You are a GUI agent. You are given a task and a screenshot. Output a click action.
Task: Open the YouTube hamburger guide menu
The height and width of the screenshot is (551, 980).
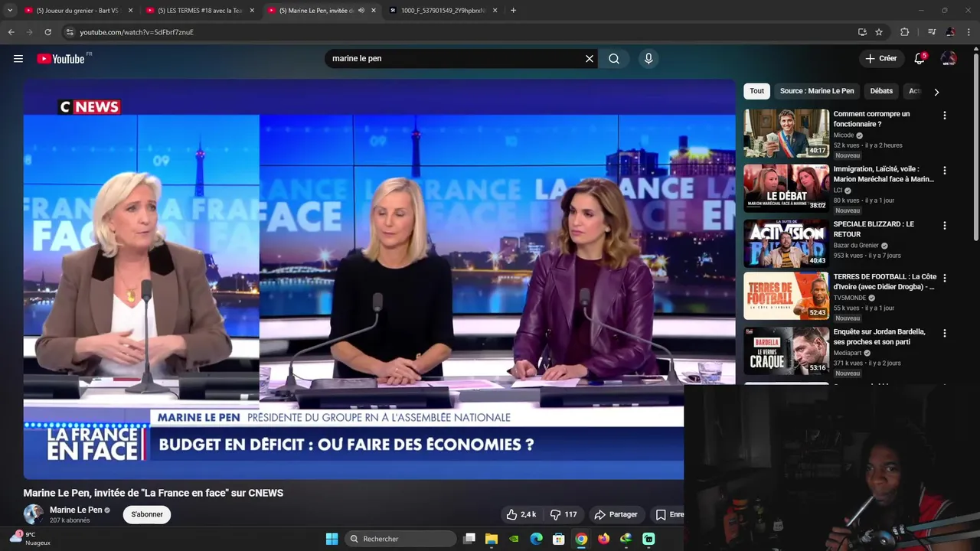click(18, 58)
